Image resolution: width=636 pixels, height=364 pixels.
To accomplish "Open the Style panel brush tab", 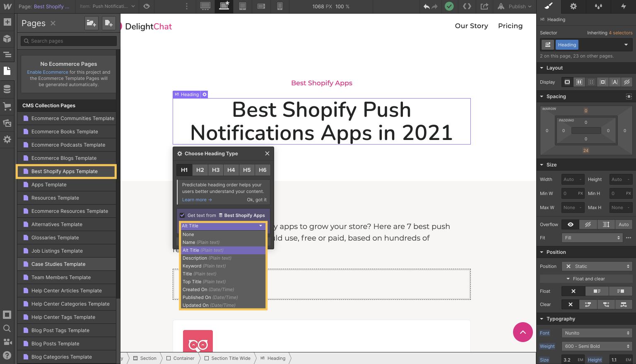I will (549, 6).
